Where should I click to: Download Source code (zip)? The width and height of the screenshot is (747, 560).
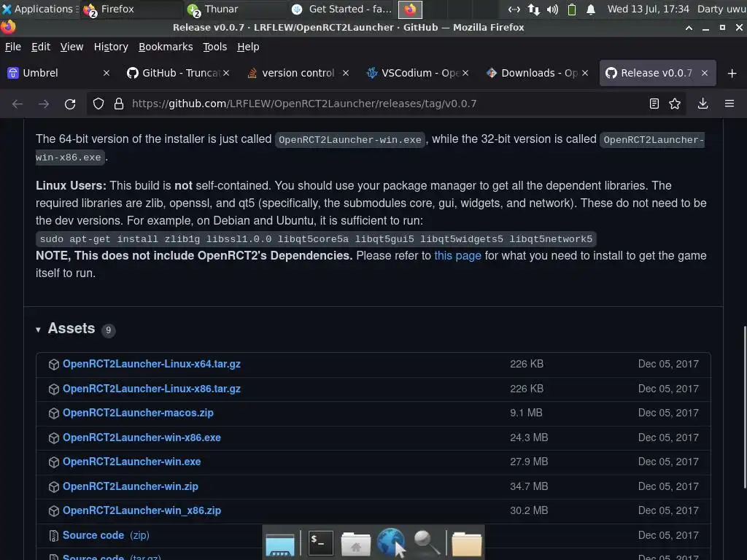[x=106, y=535]
